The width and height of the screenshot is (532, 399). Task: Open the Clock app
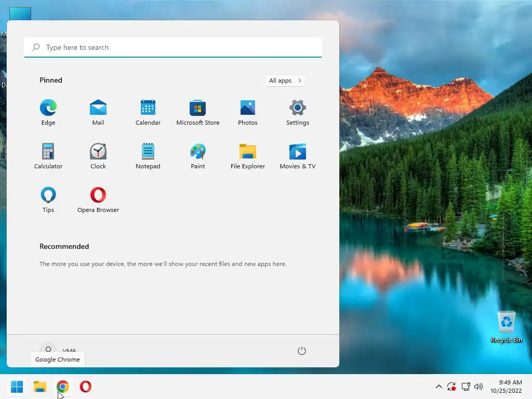tap(98, 156)
